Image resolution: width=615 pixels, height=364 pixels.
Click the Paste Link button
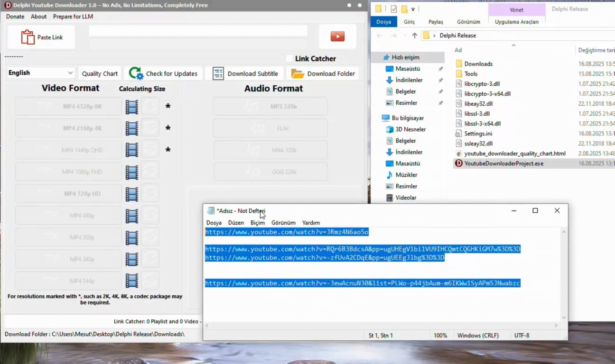pyautogui.click(x=41, y=37)
